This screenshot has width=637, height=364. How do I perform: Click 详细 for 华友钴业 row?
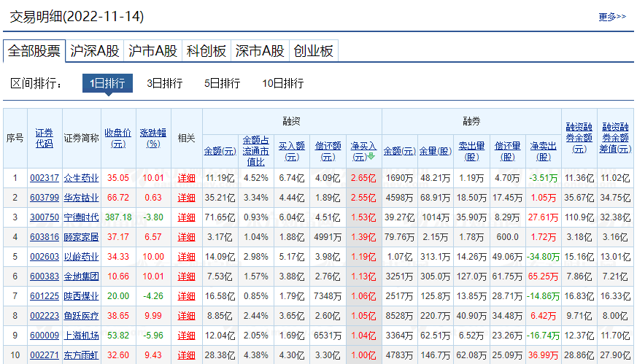tap(186, 197)
